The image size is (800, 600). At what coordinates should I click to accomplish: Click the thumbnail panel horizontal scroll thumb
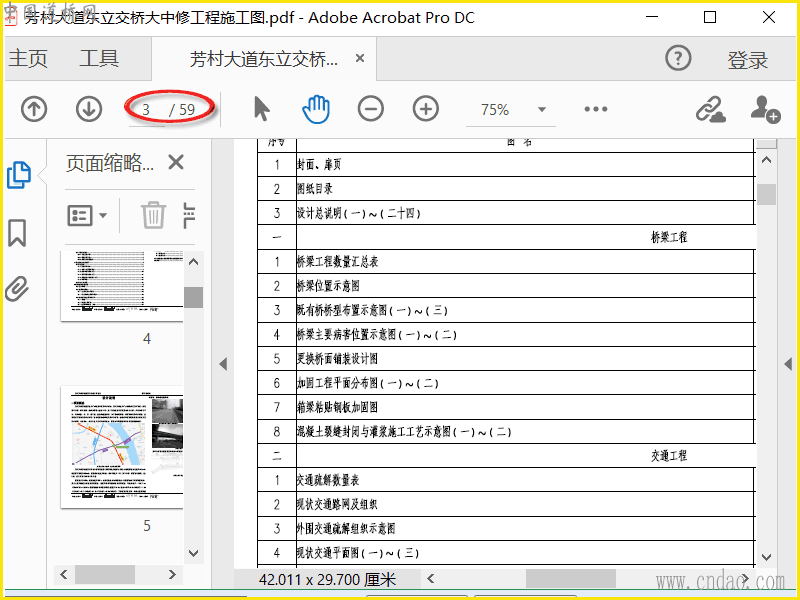pyautogui.click(x=105, y=574)
